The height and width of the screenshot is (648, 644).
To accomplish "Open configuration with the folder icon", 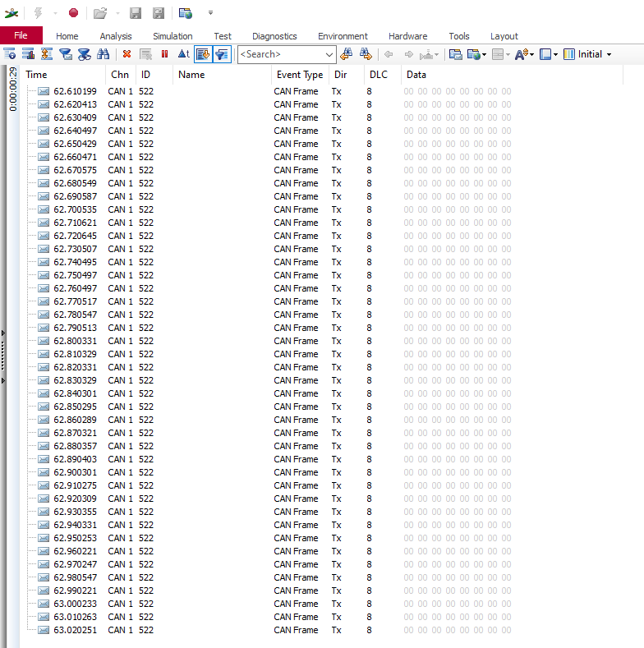I will coord(100,13).
